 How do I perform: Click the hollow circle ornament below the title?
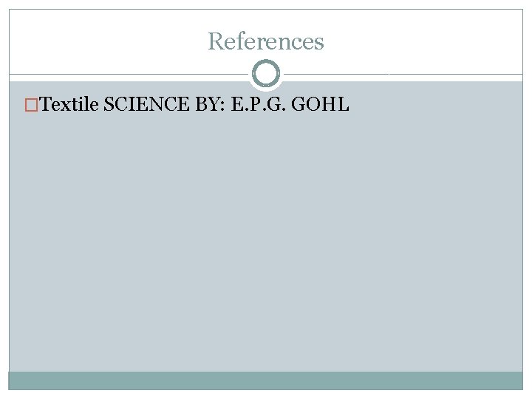click(266, 73)
